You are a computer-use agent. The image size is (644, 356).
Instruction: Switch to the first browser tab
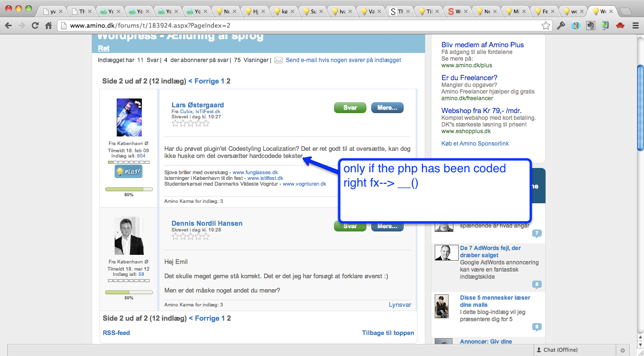click(52, 11)
